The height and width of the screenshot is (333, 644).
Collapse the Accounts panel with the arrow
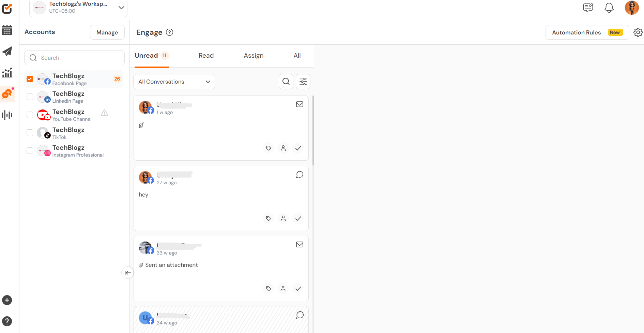click(x=127, y=273)
